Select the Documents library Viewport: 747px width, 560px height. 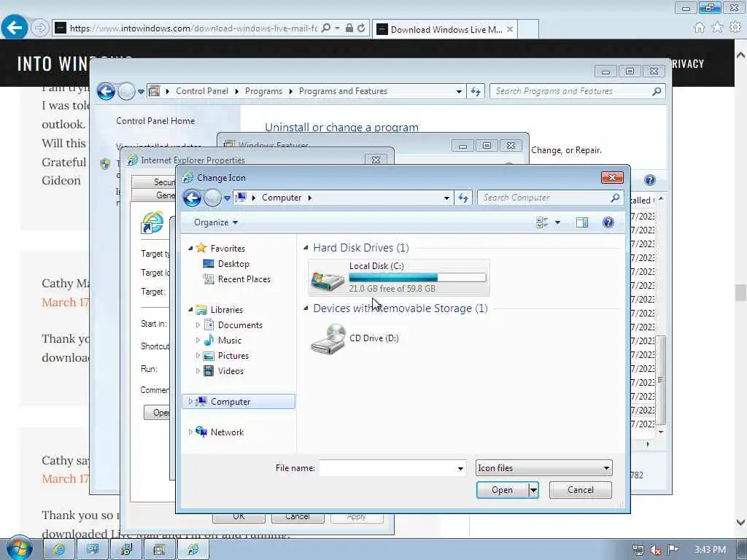[239, 324]
